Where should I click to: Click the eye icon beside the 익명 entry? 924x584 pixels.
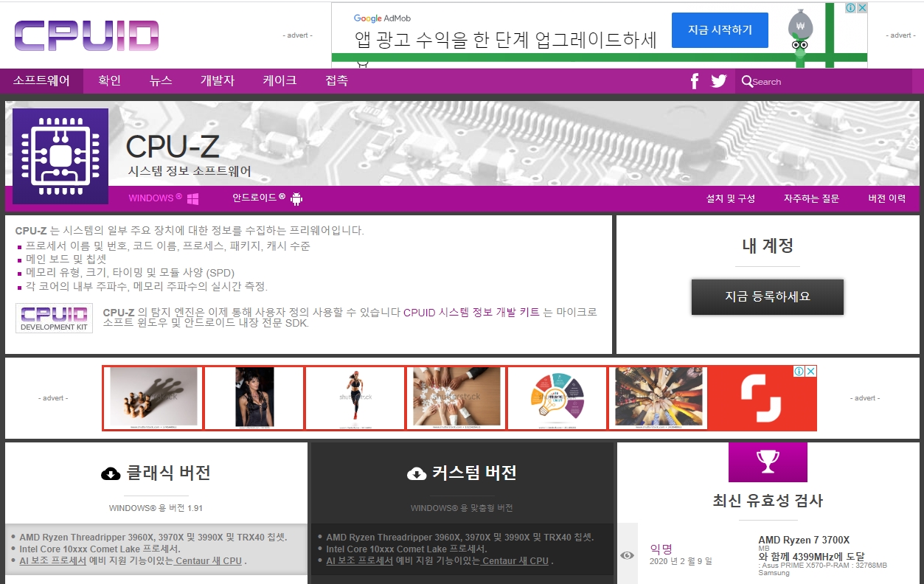point(627,555)
